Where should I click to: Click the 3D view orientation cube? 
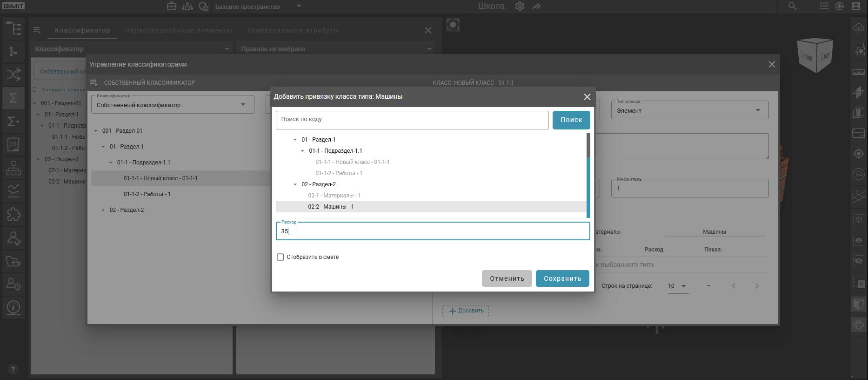[x=815, y=56]
